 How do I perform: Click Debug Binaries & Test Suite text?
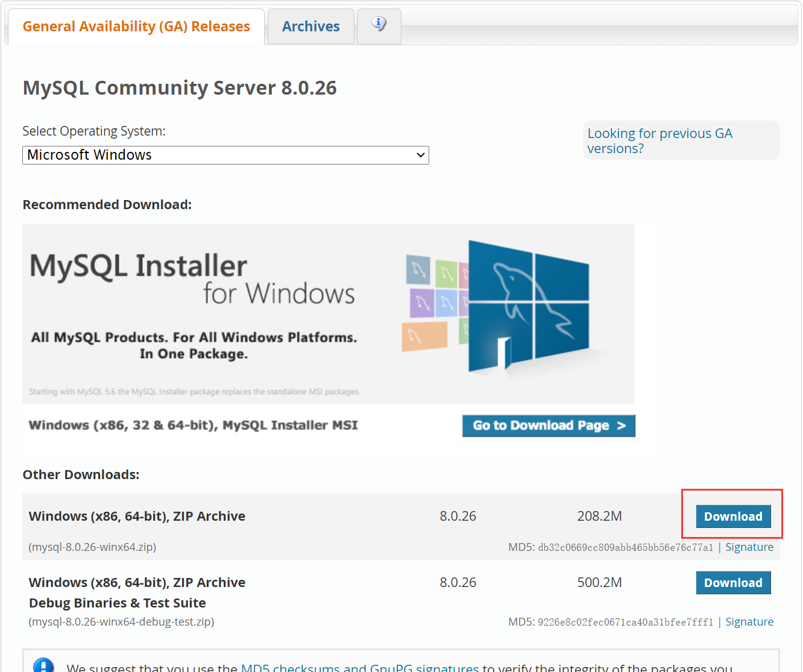pos(118,603)
